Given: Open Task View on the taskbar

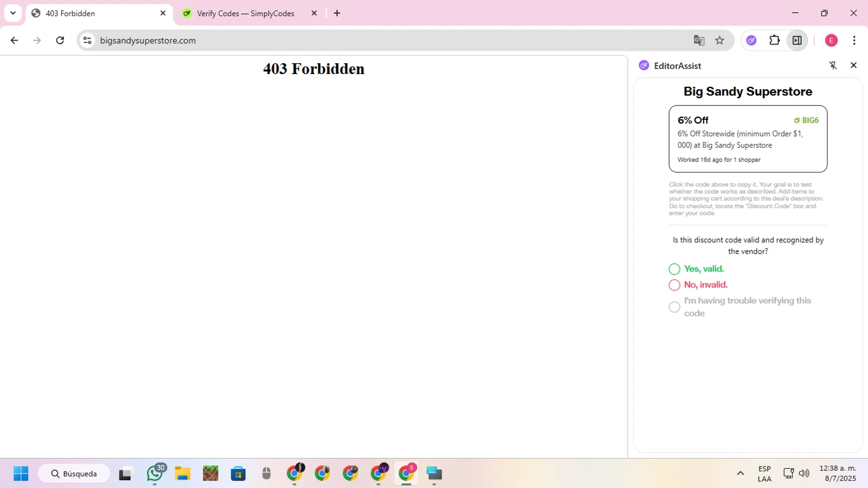Looking at the screenshot, I should 126,474.
